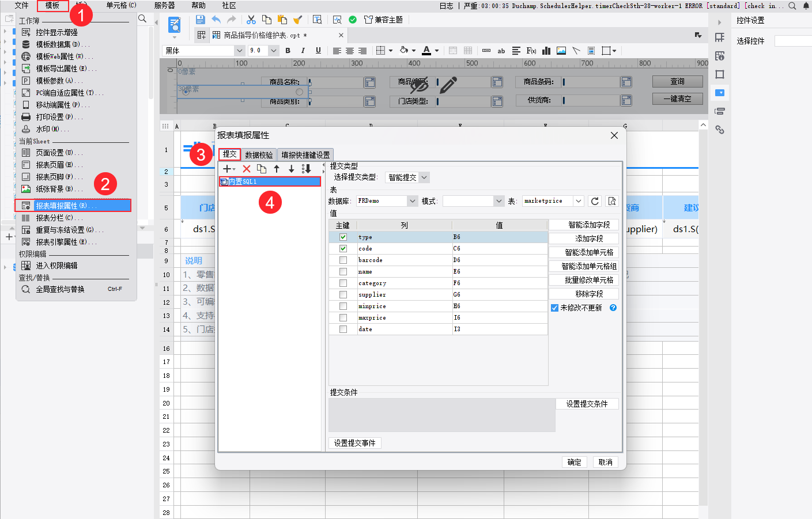This screenshot has width=812, height=519.
Task: Uncheck primary key for type row
Action: 343,237
